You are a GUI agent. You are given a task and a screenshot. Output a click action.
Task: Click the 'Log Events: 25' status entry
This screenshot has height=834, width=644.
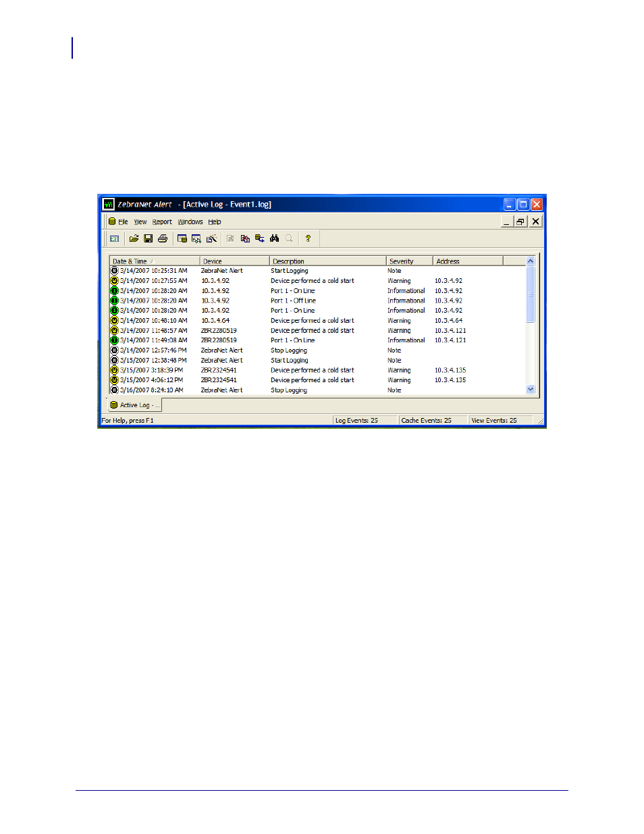[x=356, y=421]
